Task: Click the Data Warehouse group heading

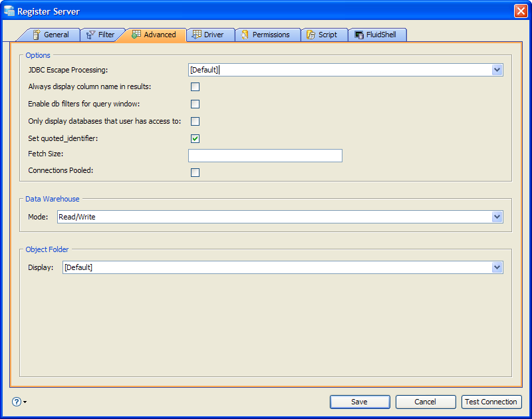Action: (x=53, y=199)
